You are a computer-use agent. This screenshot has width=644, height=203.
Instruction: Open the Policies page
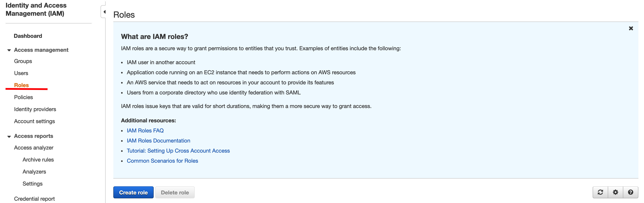pos(23,97)
